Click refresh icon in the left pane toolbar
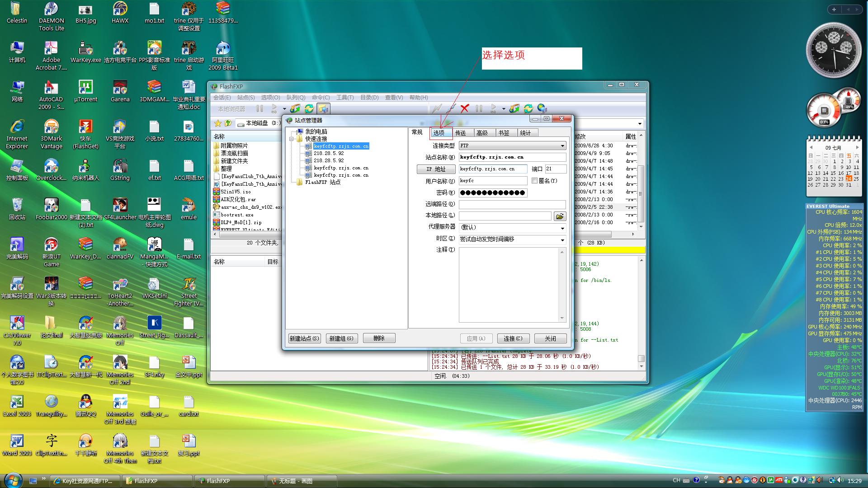The height and width of the screenshot is (488, 868). tap(309, 108)
